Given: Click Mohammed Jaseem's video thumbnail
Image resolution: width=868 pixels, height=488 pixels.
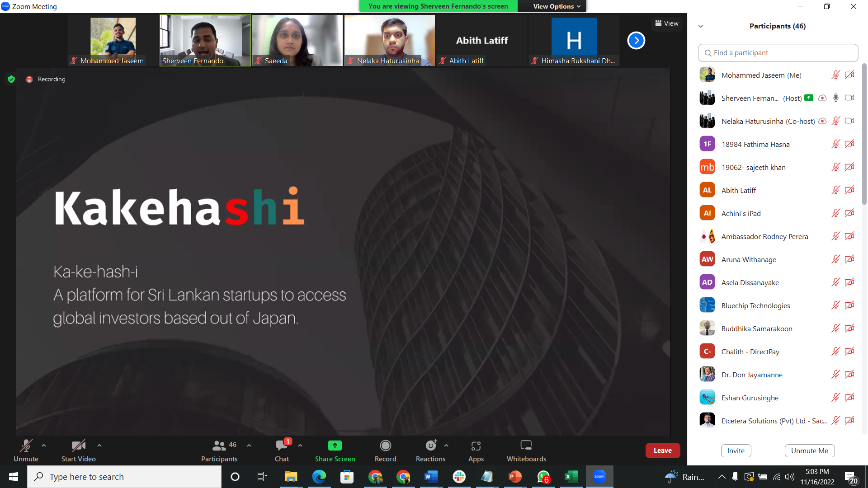Looking at the screenshot, I should coord(113,41).
